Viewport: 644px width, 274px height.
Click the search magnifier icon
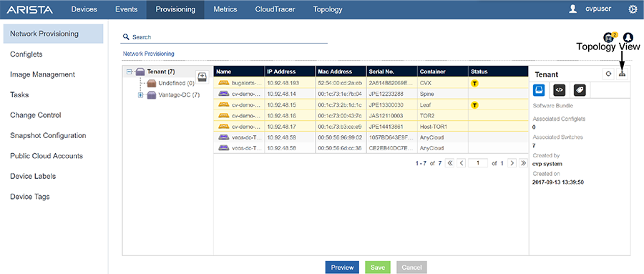[126, 36]
